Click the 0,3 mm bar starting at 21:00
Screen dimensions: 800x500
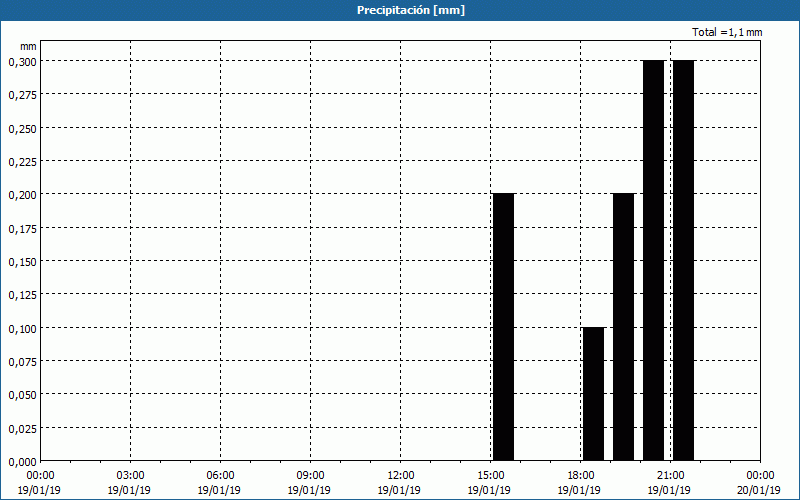click(684, 260)
